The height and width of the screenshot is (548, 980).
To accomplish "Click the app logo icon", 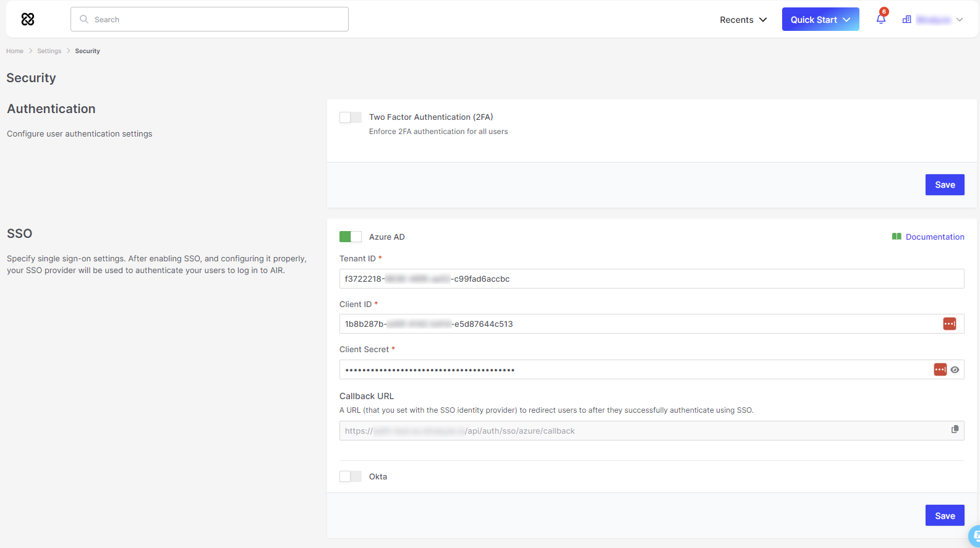I will click(28, 19).
